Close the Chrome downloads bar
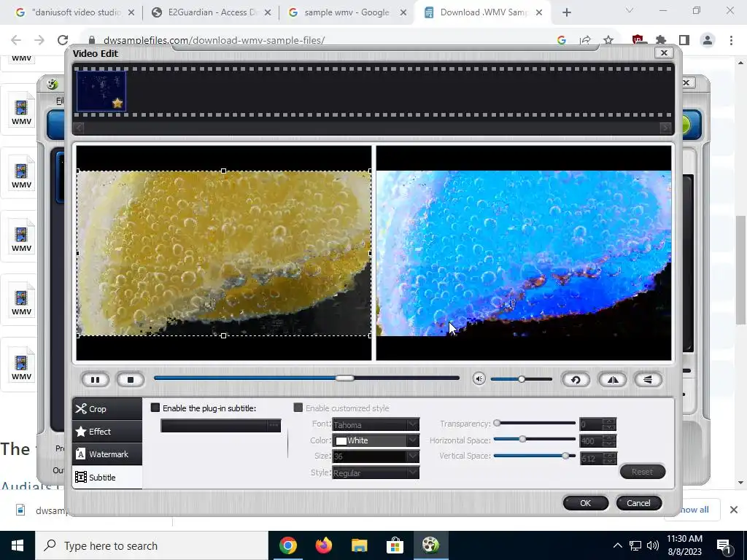Viewport: 747px width, 560px height. click(x=734, y=510)
